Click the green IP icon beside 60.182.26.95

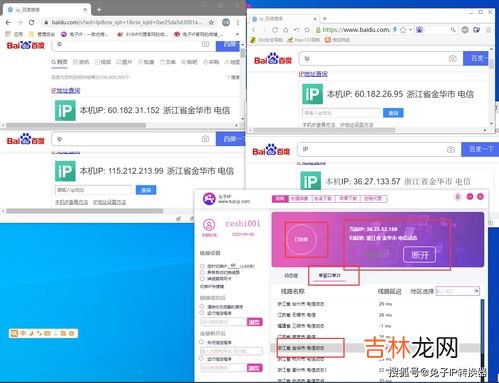[x=312, y=94]
